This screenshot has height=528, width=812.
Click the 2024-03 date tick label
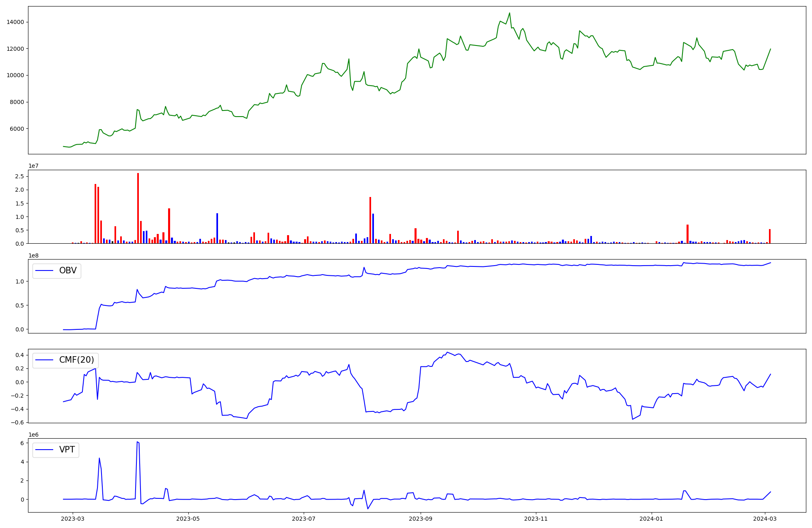coord(765,519)
